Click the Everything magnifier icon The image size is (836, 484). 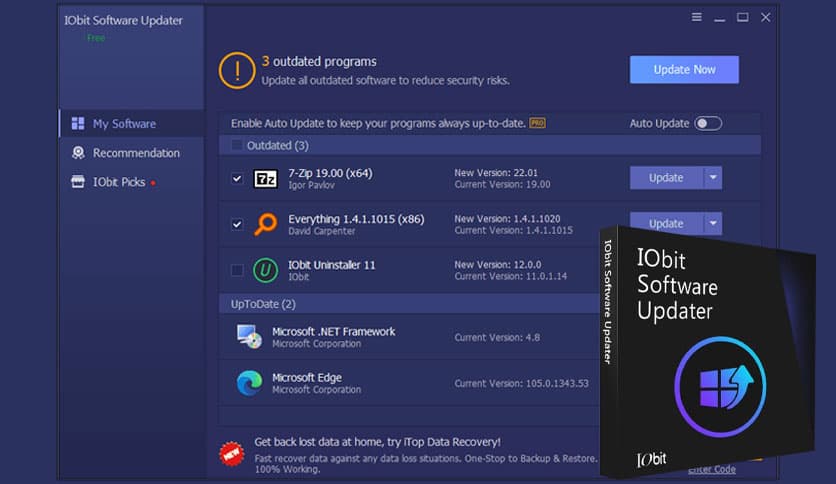point(266,224)
